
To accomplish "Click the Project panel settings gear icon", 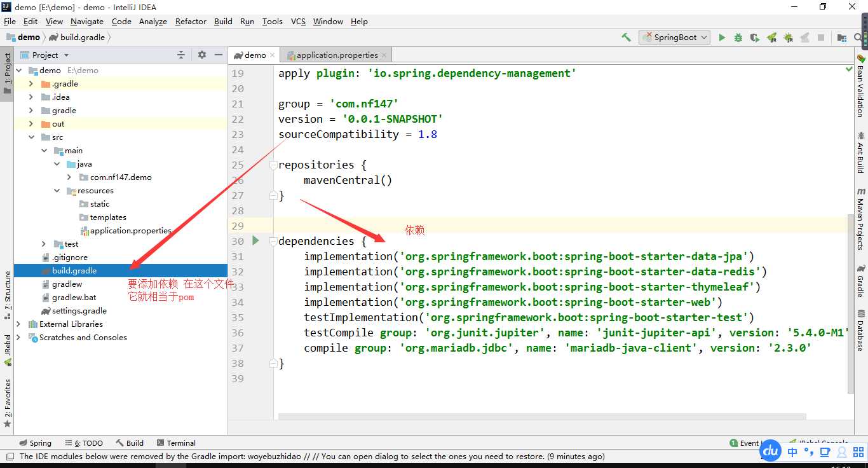I will pyautogui.click(x=202, y=55).
